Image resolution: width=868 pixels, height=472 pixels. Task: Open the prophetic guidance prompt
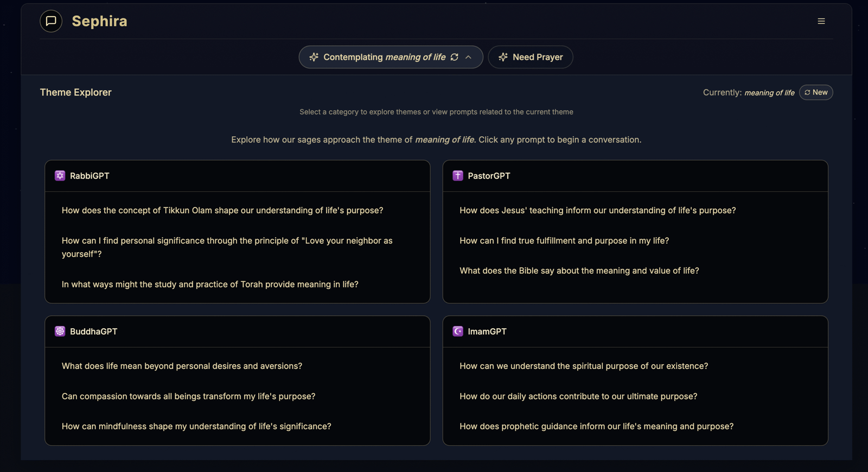point(596,426)
